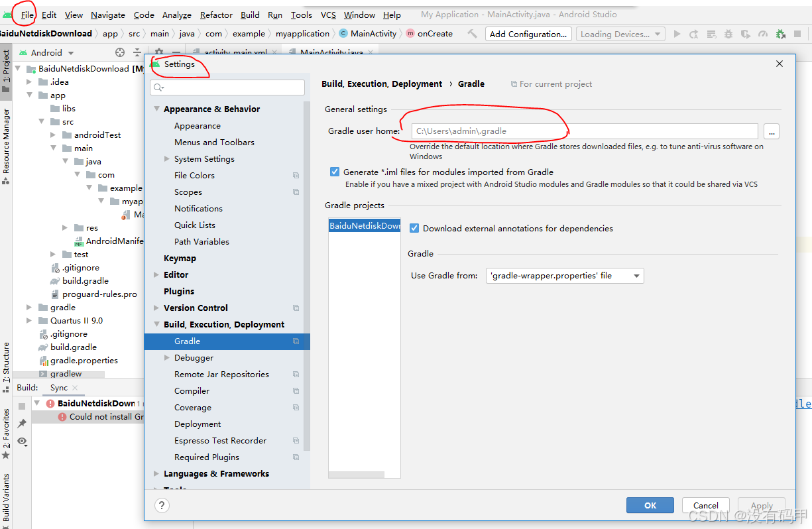Screen dimensions: 812x529
Task: Expand the Version Control settings section
Action: [157, 308]
